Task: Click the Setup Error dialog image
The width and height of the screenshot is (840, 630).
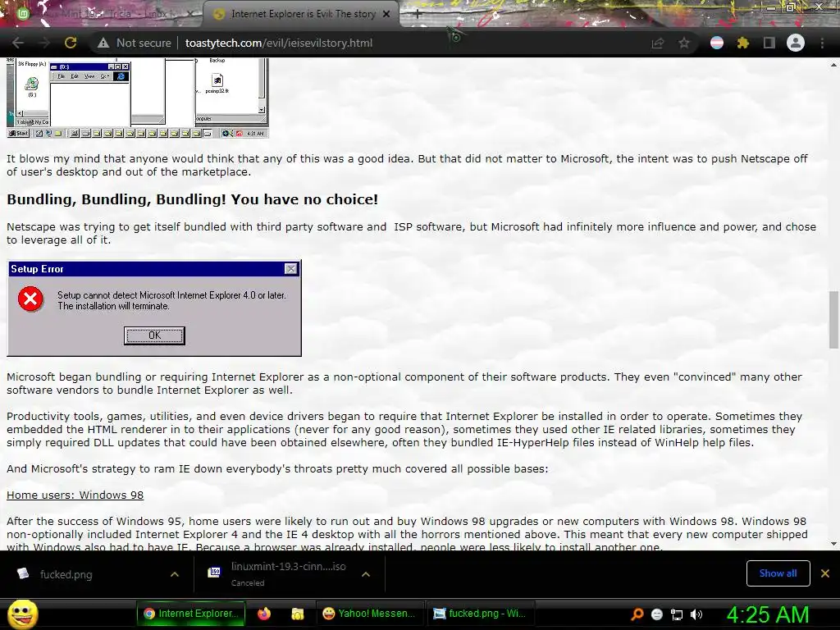Action: [x=154, y=308]
